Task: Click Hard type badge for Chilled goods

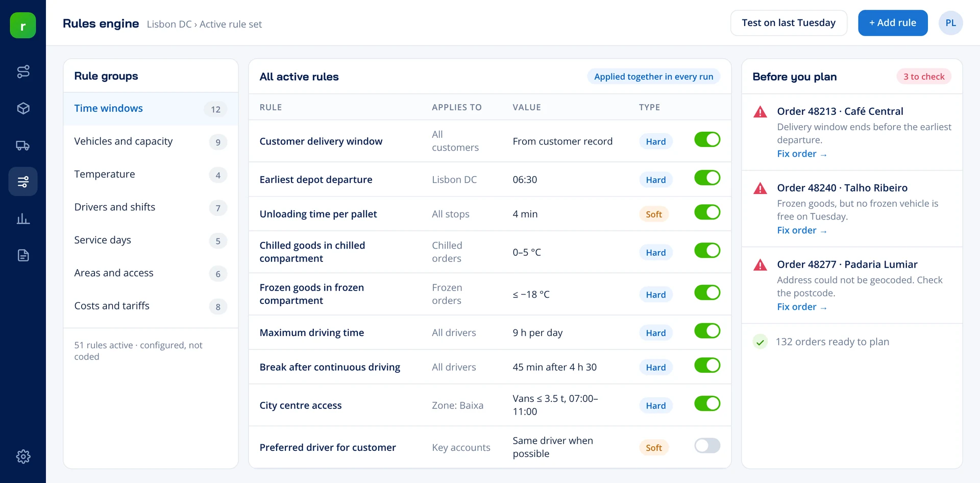Action: click(x=655, y=252)
